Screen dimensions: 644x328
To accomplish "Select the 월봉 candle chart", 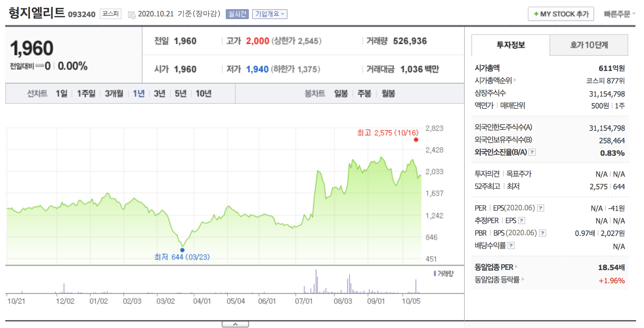I will [x=388, y=94].
